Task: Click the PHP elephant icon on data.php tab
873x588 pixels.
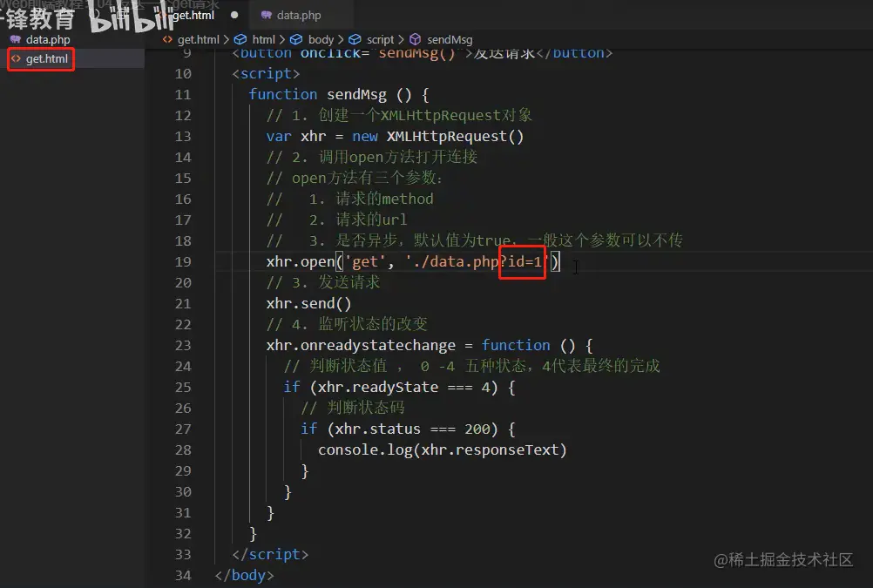Action: (x=266, y=15)
